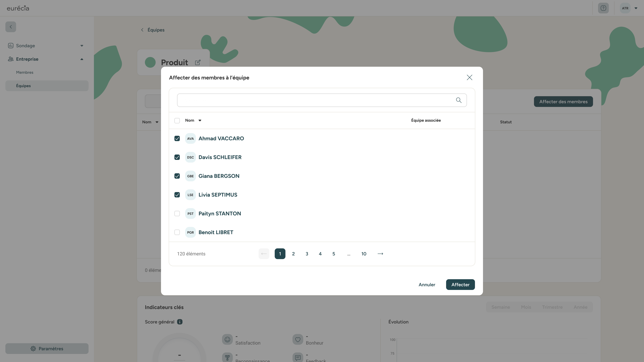Go to pagination page 4
Image resolution: width=644 pixels, height=362 pixels.
(x=320, y=254)
